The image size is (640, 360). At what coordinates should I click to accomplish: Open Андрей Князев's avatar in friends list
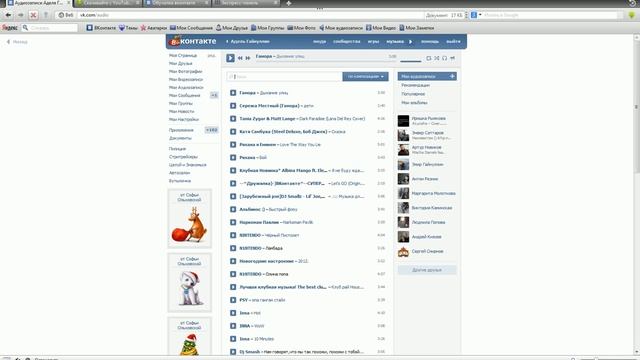(x=403, y=237)
